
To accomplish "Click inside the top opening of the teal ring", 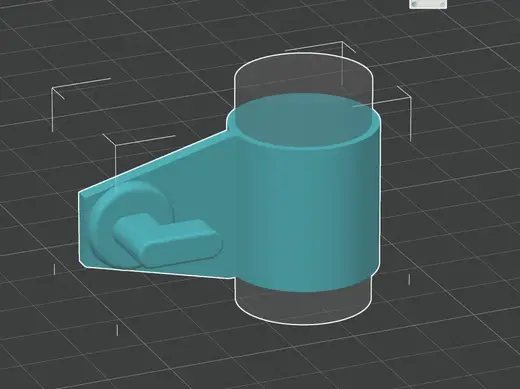I will [302, 120].
